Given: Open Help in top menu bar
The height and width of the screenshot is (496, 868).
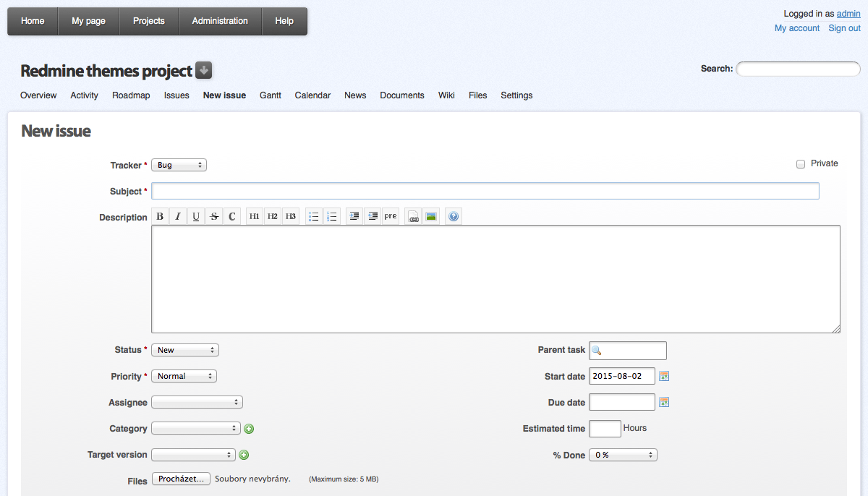Looking at the screenshot, I should point(284,21).
